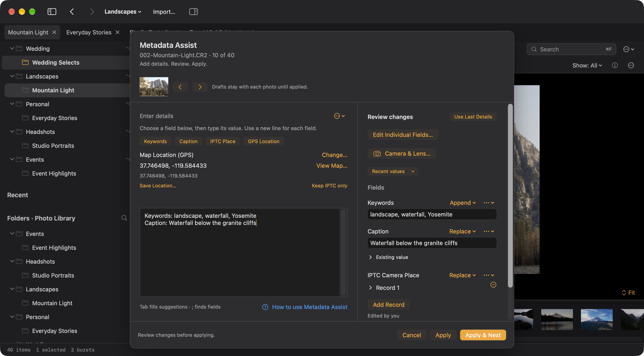Close the Mountain Light tab
This screenshot has height=356, width=644.
pyautogui.click(x=54, y=32)
